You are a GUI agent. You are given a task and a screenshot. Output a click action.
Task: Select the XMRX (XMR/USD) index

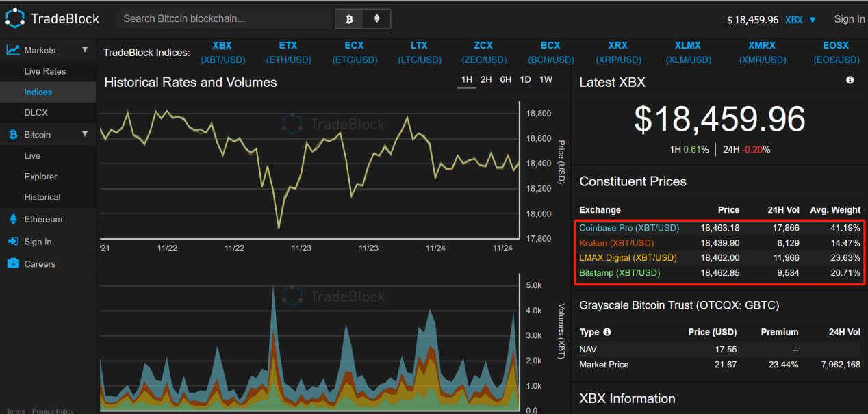[x=762, y=53]
